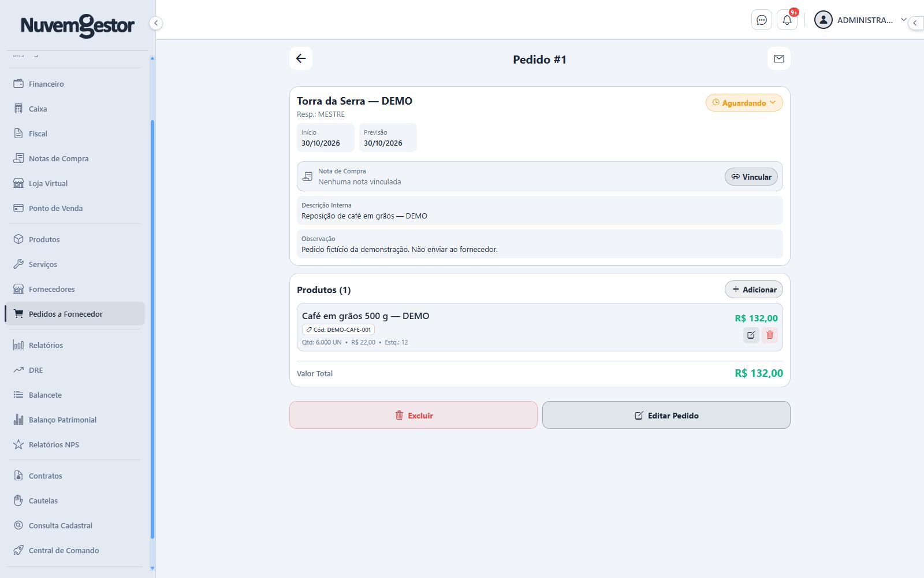Open the chat messages icon

(762, 20)
